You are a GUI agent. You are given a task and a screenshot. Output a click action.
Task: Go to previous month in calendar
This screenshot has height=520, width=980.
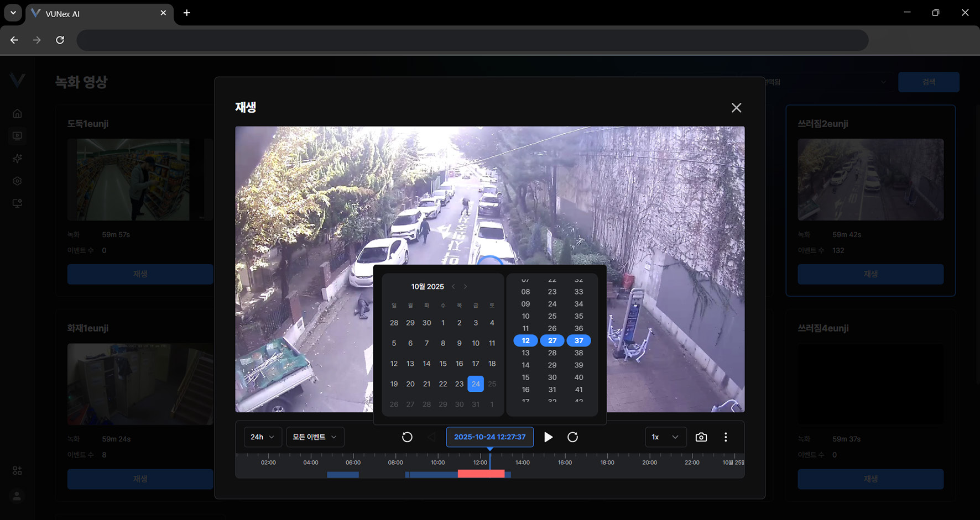(x=453, y=286)
